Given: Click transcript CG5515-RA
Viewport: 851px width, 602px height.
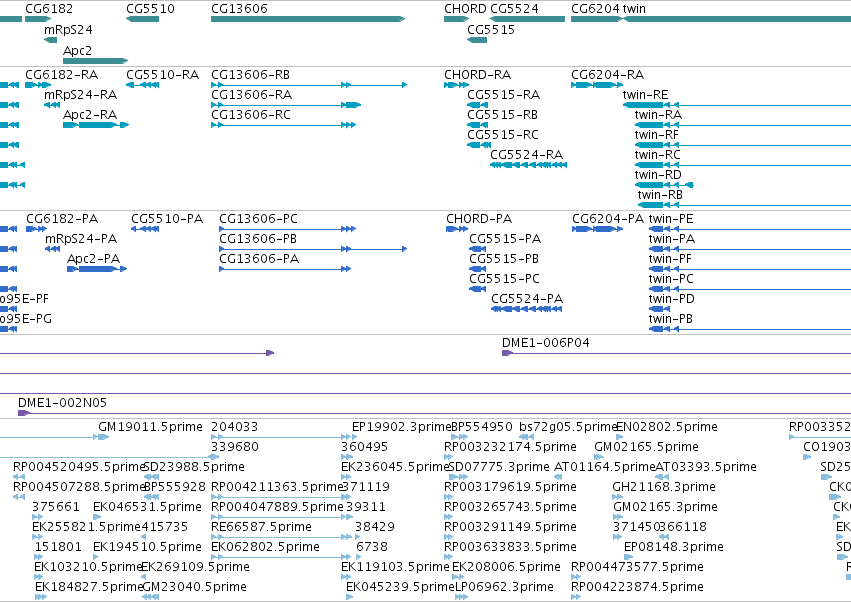Looking at the screenshot, I should click(x=478, y=105).
